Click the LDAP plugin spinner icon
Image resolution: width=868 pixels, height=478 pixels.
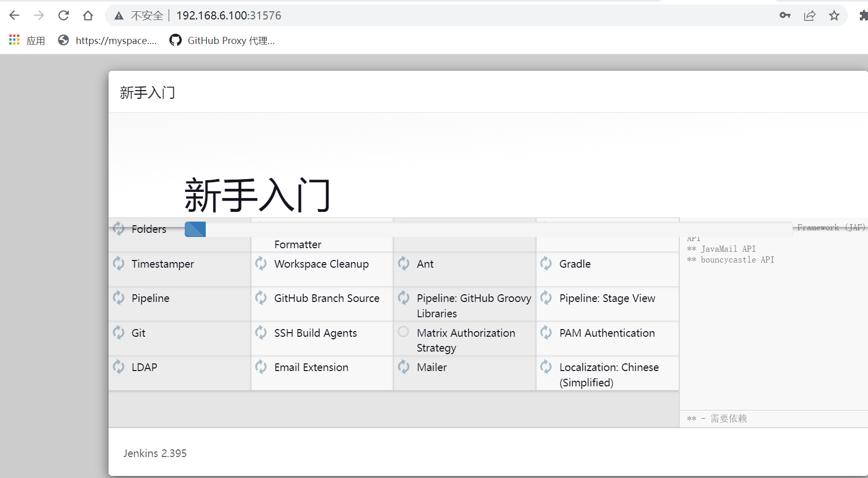[x=119, y=367]
